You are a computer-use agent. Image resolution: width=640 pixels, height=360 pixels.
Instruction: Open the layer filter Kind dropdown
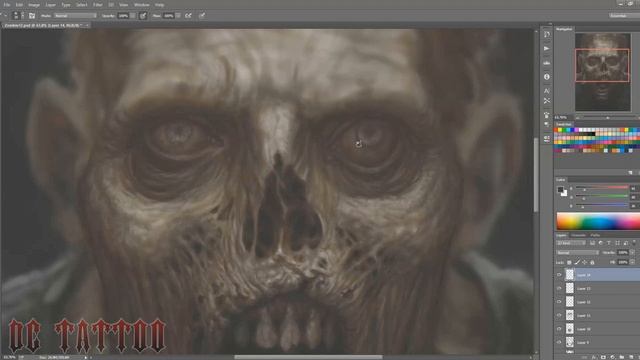pyautogui.click(x=571, y=243)
